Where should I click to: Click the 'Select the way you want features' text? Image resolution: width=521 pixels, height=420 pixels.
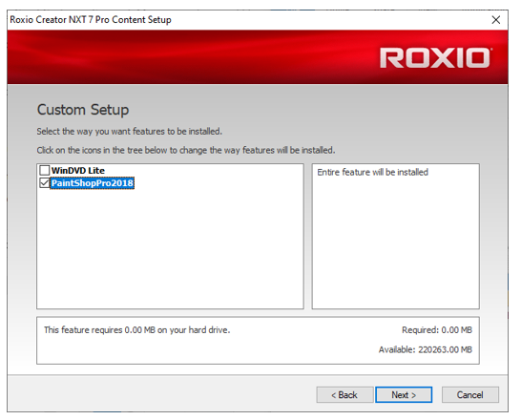(x=129, y=132)
